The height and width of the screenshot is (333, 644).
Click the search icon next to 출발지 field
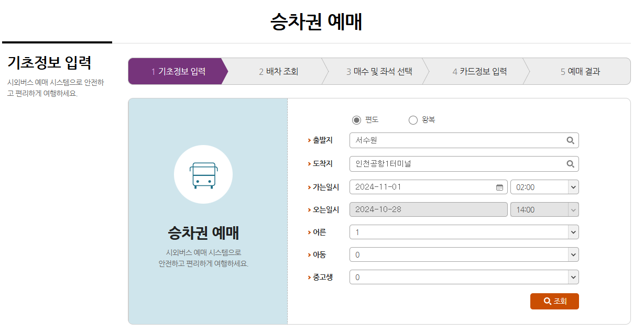coord(571,140)
